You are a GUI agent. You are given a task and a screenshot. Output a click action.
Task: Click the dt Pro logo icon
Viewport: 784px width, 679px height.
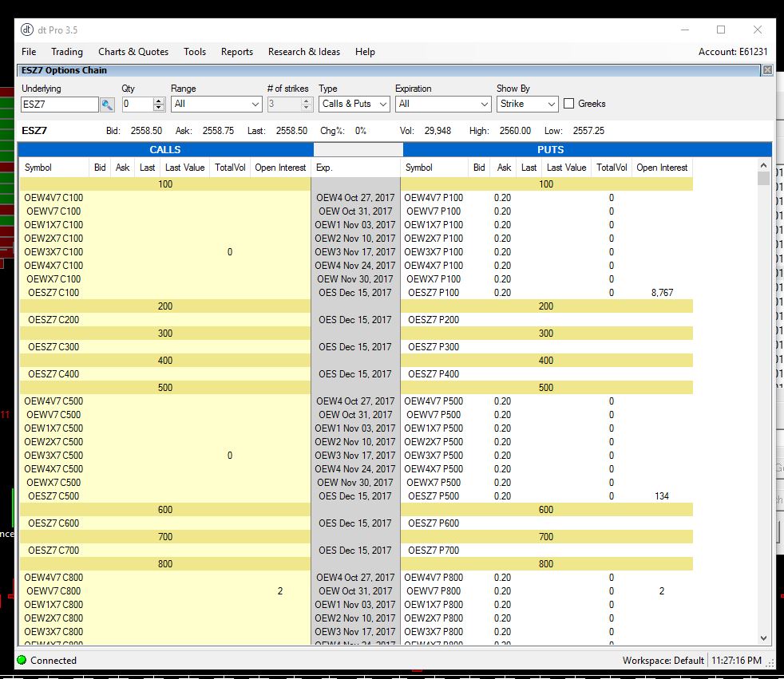[27, 30]
